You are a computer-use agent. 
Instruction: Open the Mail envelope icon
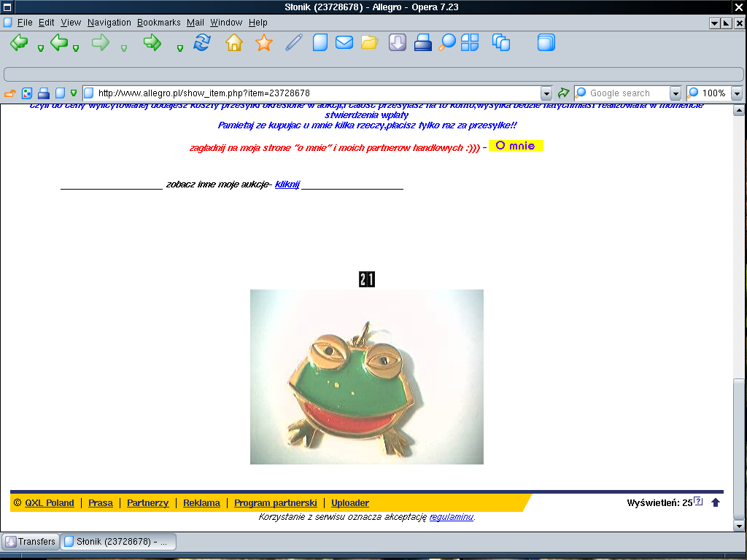[x=344, y=43]
